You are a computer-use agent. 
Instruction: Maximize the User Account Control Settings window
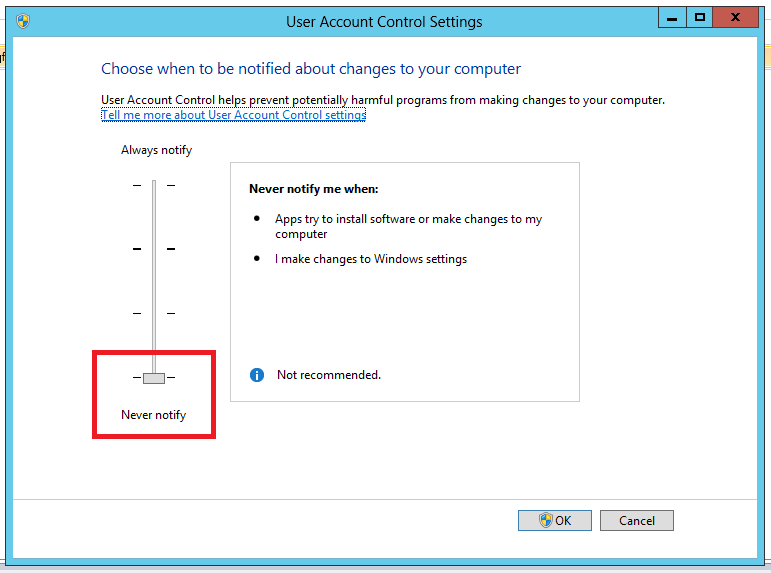(700, 17)
